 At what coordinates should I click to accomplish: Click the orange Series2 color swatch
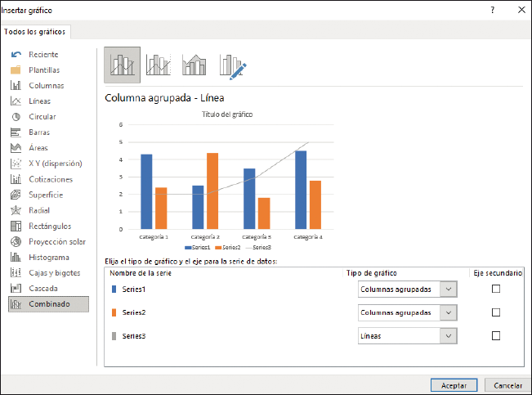pos(113,312)
